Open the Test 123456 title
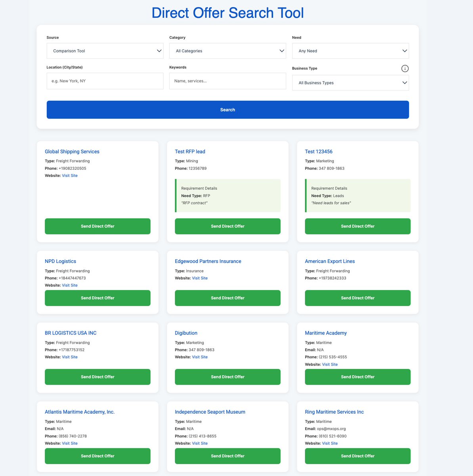The height and width of the screenshot is (476, 473). (319, 152)
